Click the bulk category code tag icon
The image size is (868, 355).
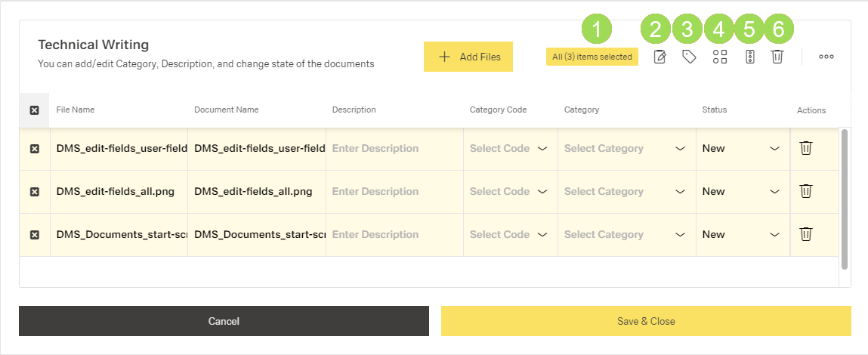point(689,57)
